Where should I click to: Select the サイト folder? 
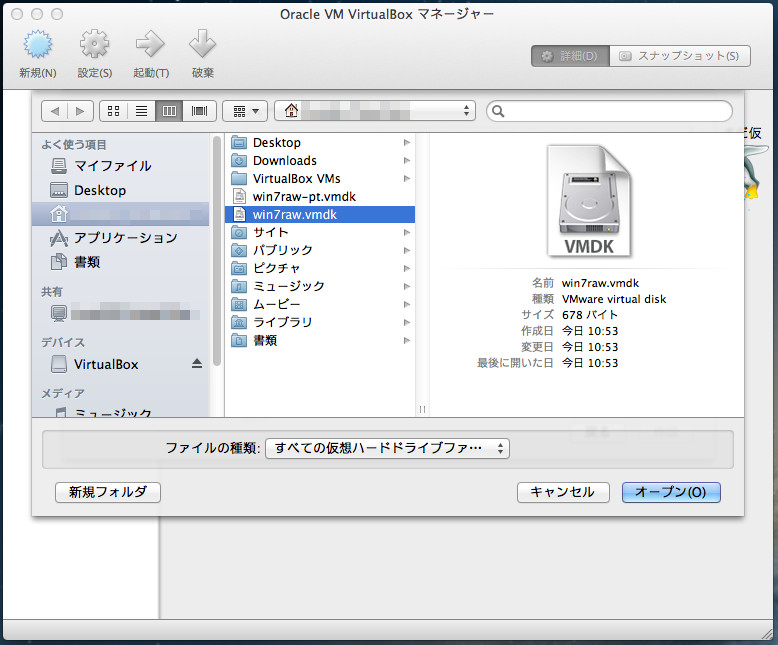(x=320, y=233)
